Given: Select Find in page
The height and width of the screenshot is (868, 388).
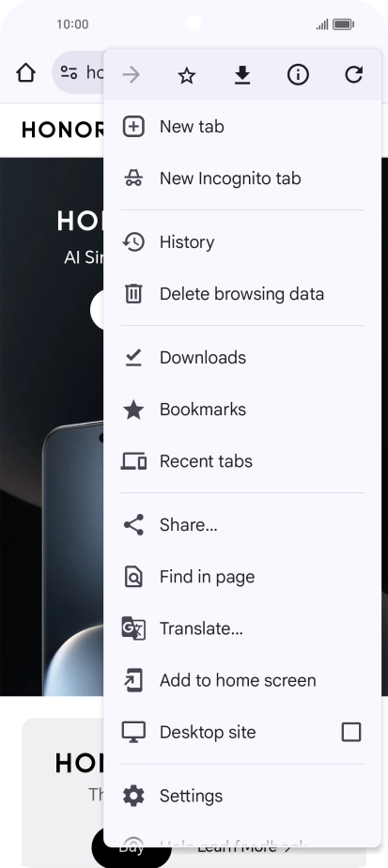Looking at the screenshot, I should pyautogui.click(x=242, y=577).
